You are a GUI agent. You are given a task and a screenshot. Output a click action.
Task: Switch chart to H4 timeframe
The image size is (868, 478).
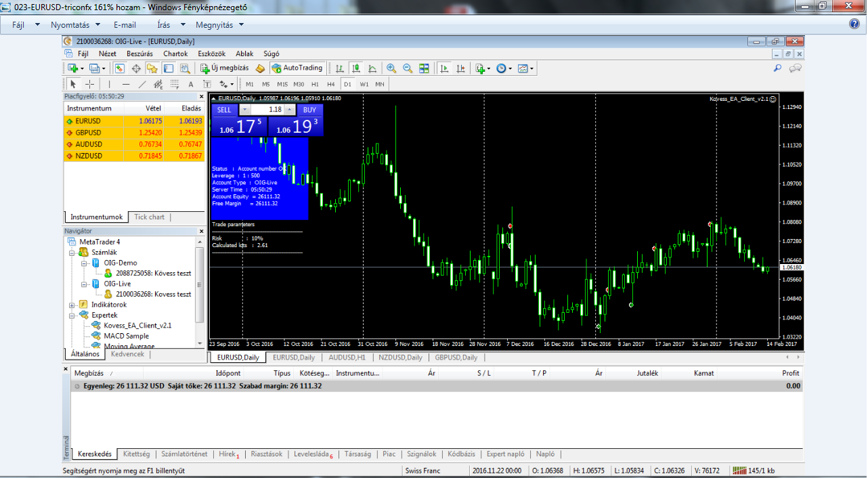click(x=330, y=85)
